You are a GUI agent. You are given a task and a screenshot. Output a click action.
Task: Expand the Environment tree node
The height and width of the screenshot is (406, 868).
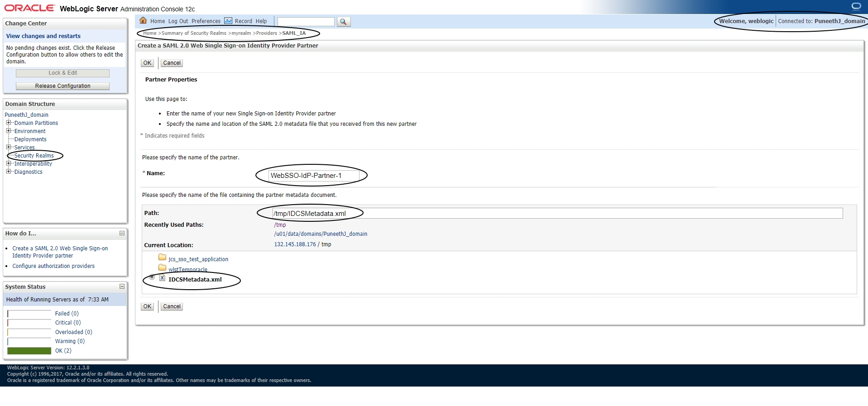[8, 131]
